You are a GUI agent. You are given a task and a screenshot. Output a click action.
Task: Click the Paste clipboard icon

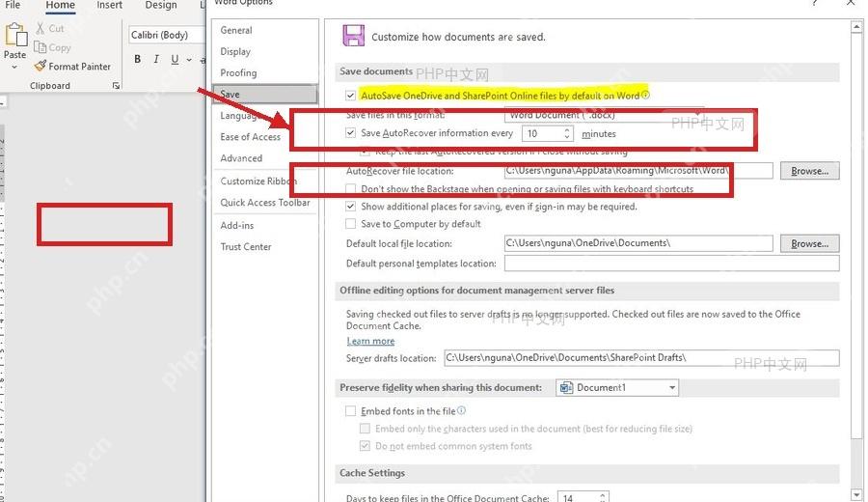(x=15, y=35)
